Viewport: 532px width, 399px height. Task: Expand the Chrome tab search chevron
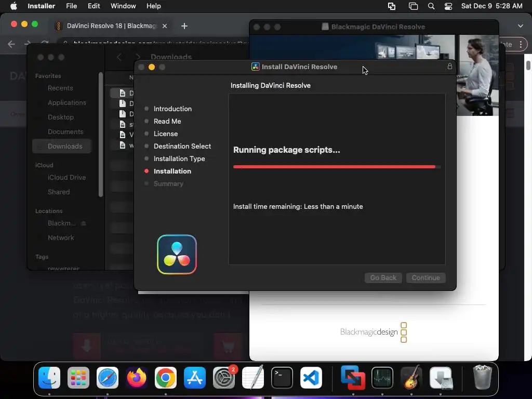[521, 26]
